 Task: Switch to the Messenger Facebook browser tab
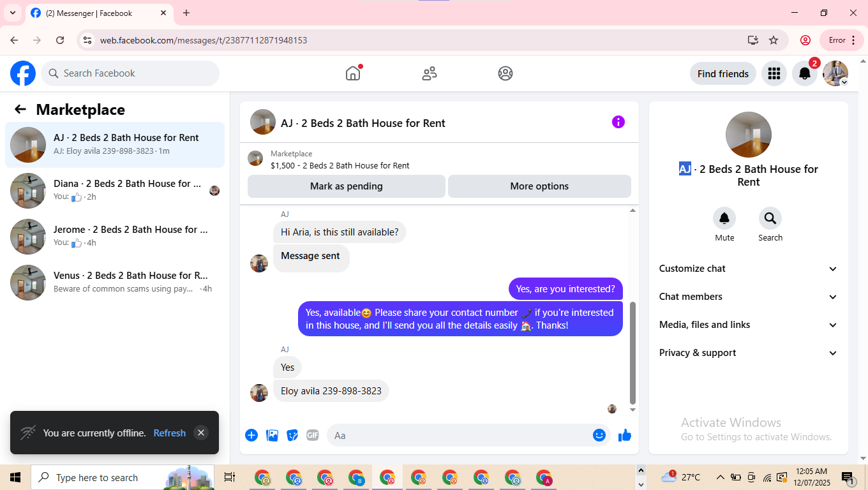[x=99, y=13]
